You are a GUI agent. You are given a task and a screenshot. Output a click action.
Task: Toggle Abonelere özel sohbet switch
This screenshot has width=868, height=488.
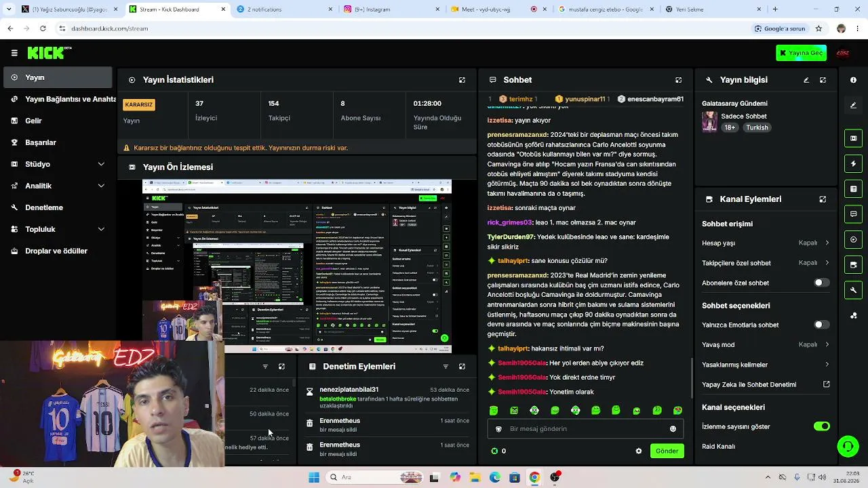coord(822,283)
